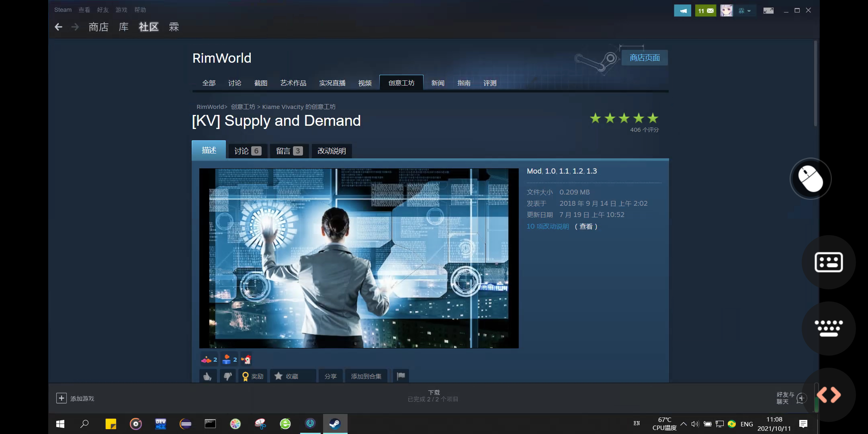
Task: Open the 游戏 games menu
Action: coord(121,10)
